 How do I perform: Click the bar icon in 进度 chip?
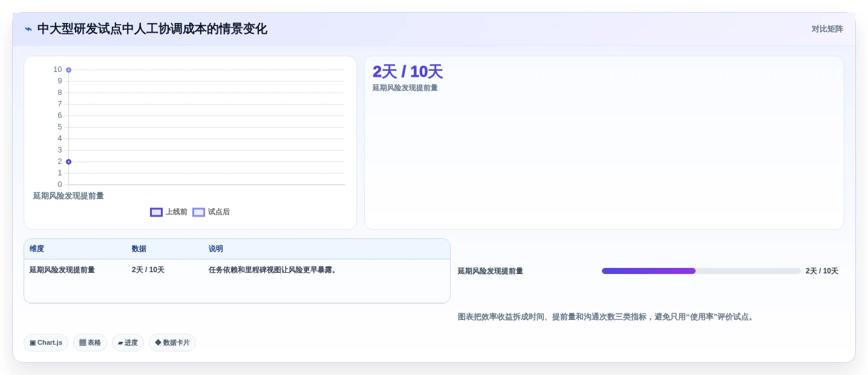pyautogui.click(x=120, y=343)
